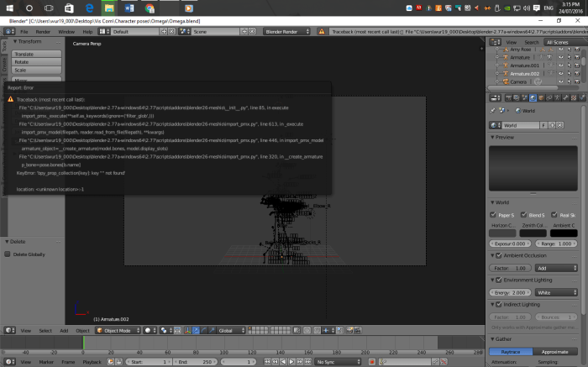Click the Zenith Color swatch
This screenshot has width=588, height=367.
pyautogui.click(x=538, y=233)
